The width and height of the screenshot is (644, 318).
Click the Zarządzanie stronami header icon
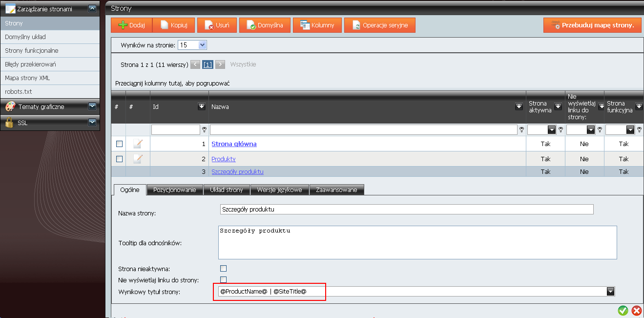point(10,8)
